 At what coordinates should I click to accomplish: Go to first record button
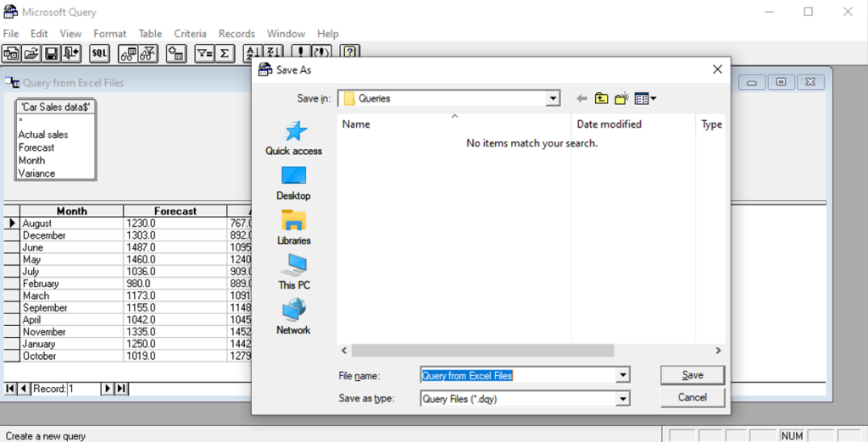(10, 389)
